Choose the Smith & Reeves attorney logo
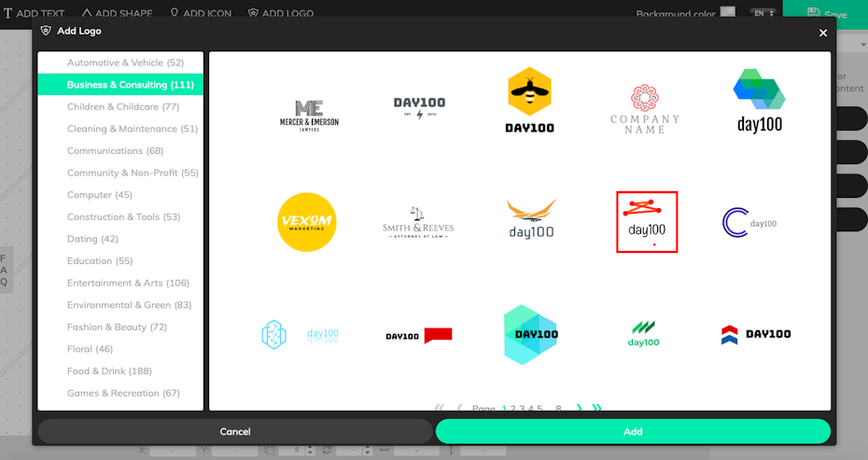This screenshot has height=460, width=868. [x=418, y=223]
